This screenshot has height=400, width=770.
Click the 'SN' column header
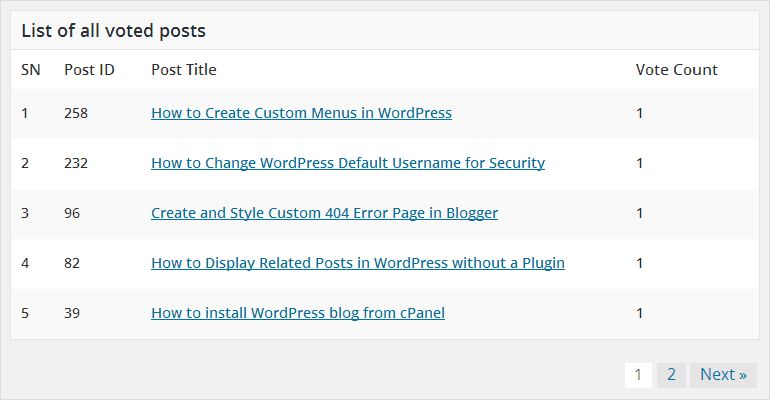point(30,70)
